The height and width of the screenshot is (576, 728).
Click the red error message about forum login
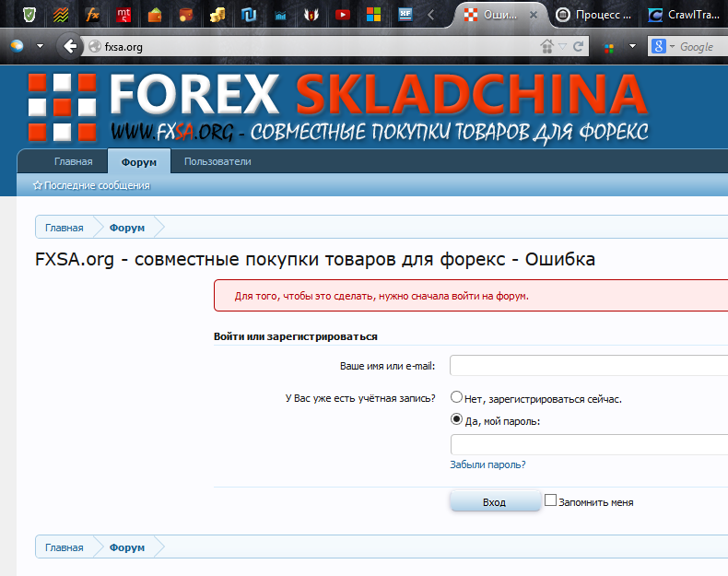pos(382,296)
